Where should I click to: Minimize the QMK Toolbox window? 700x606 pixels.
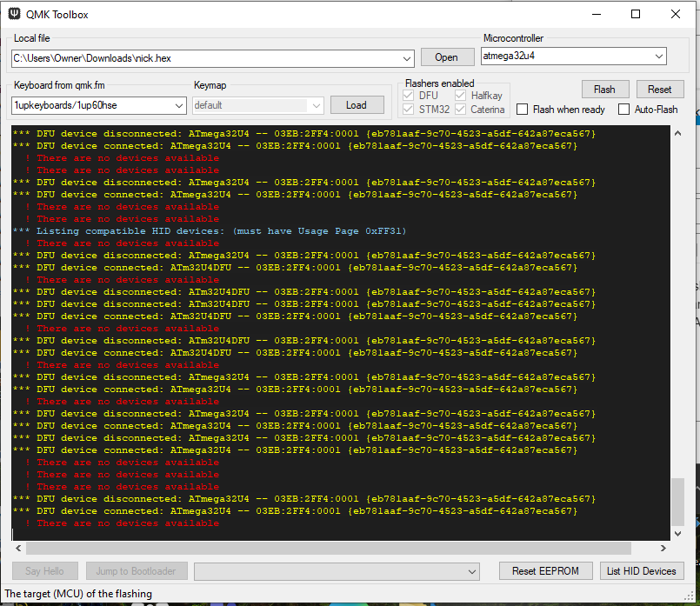point(597,14)
